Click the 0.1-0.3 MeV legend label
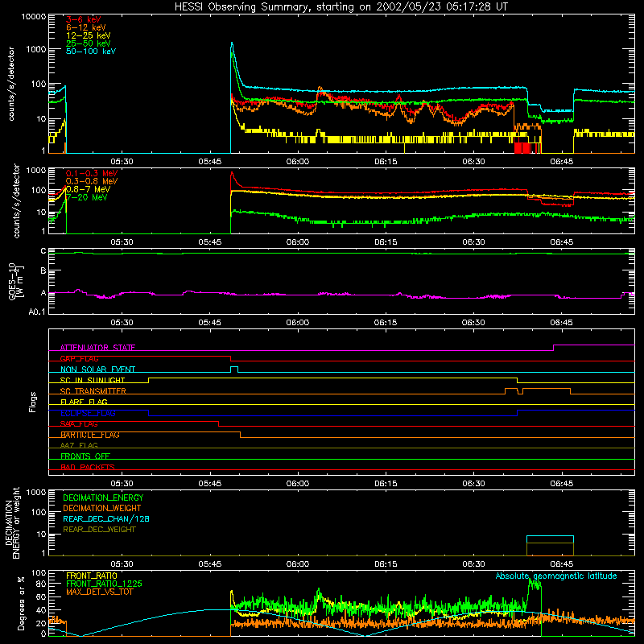Screen dimensions: 644x644 (x=92, y=173)
